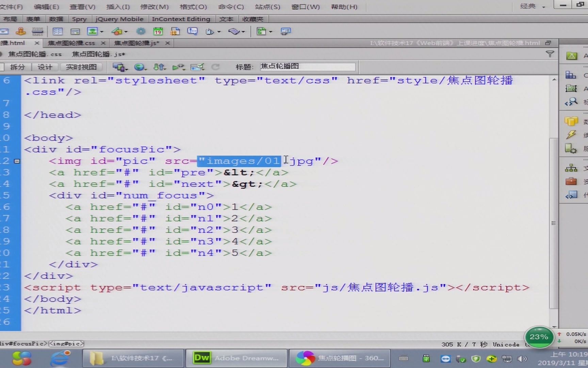Viewport: 588px width, 368px height.
Task: Open the 经典 workspace switcher dropdown
Action: (533, 6)
